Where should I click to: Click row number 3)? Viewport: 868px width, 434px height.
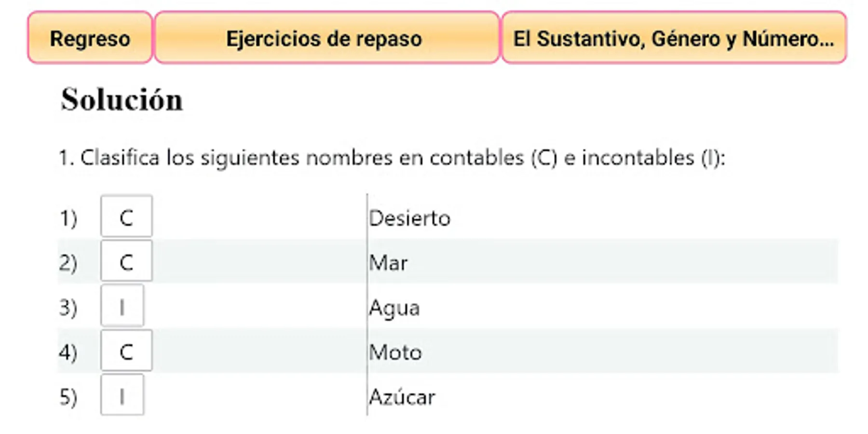click(x=68, y=308)
